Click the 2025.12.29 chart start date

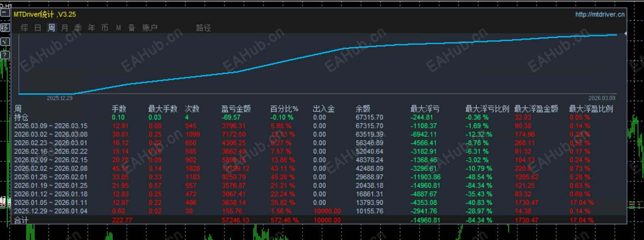click(59, 98)
